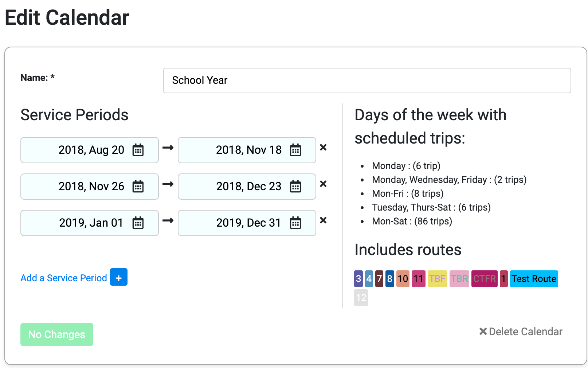The width and height of the screenshot is (588, 368).
Task: Select the CTFR route badge
Action: [x=485, y=279]
